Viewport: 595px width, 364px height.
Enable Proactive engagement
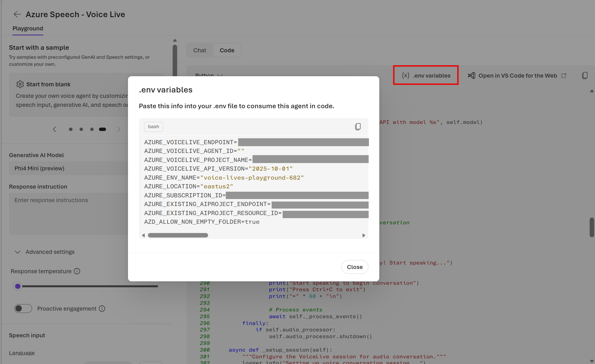[x=23, y=308]
